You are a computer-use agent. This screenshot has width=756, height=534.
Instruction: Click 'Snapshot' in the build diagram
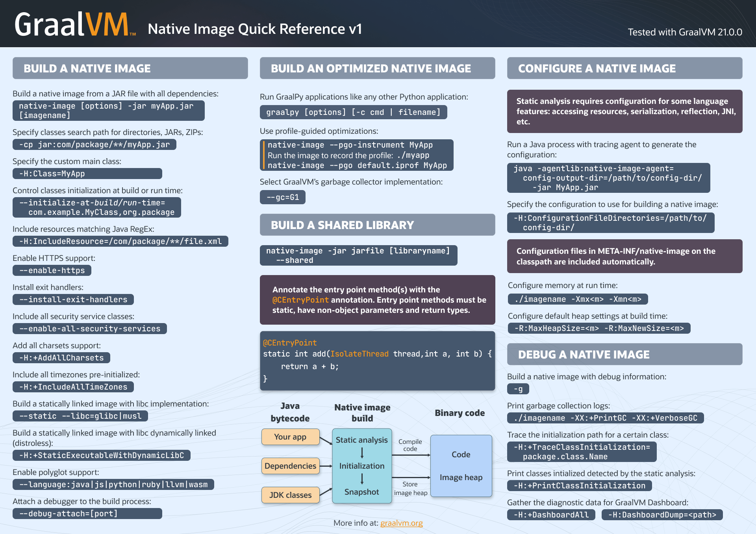pos(362,492)
